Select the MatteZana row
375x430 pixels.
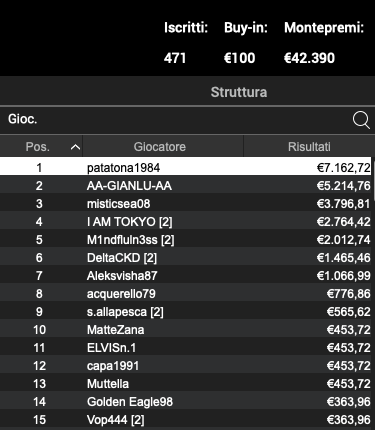pos(186,329)
